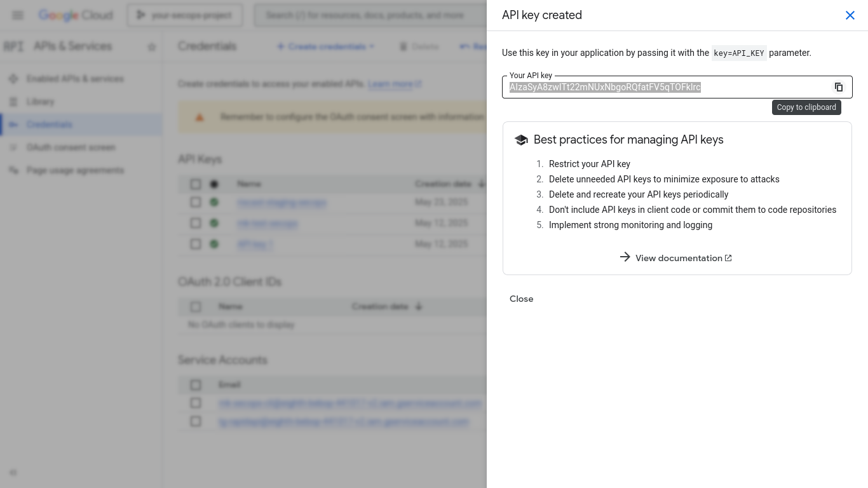
Task: Click the Google Cloud logo
Action: pos(76,15)
